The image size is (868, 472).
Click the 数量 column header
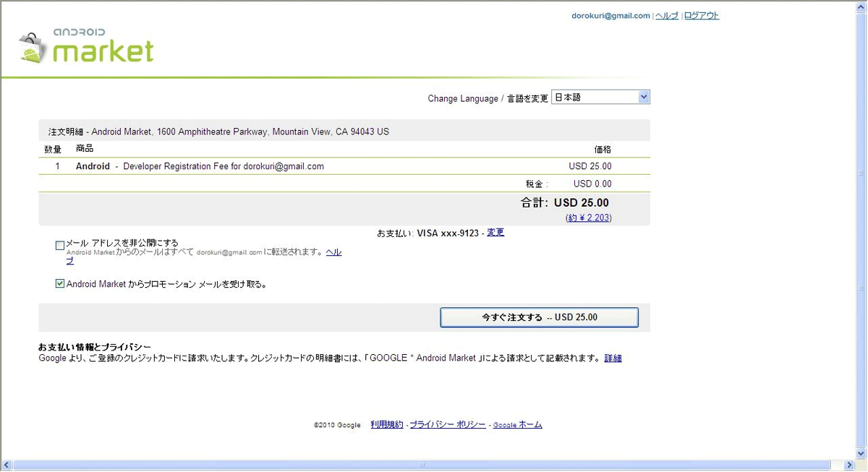(x=53, y=150)
